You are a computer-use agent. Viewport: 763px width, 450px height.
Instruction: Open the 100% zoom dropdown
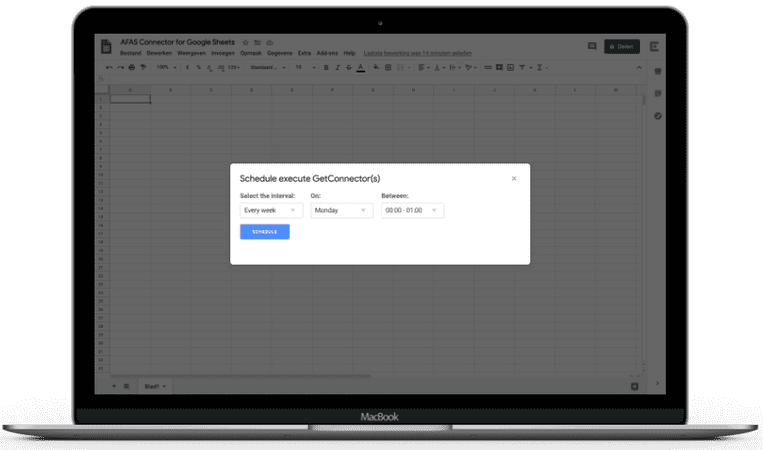point(166,68)
